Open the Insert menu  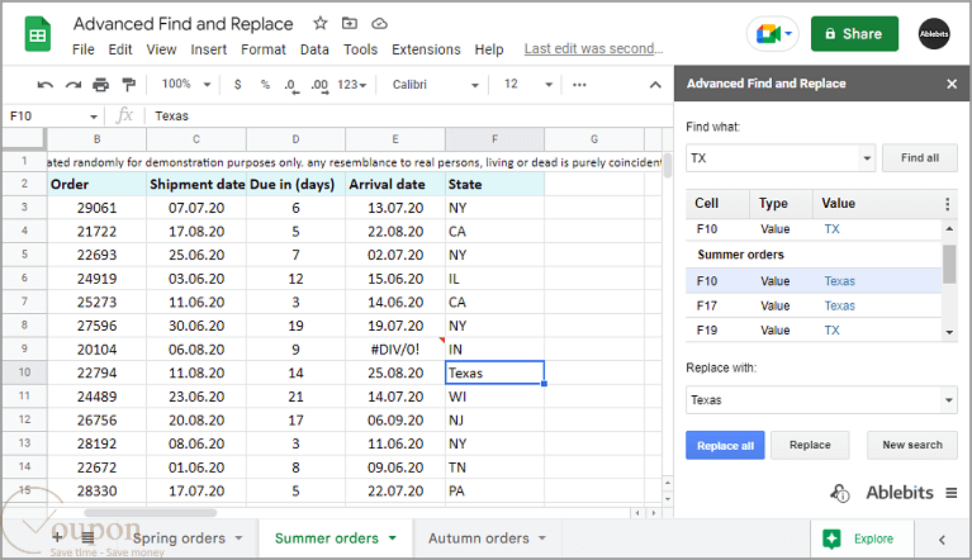tap(208, 49)
